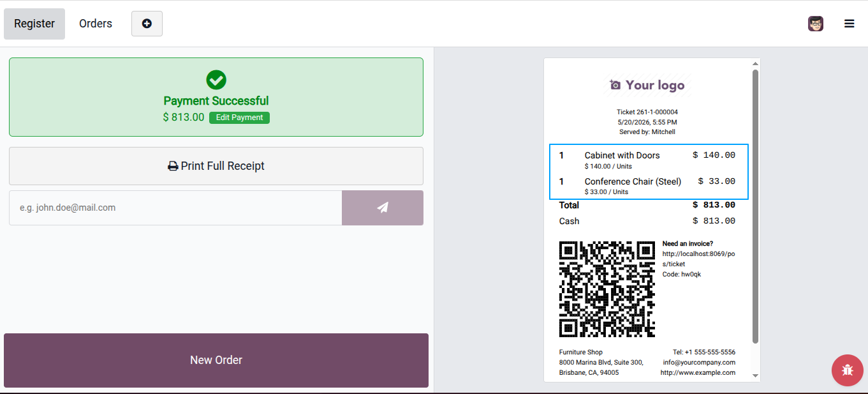868x394 pixels.
Task: Click 8000 Marina Blvd address line
Action: click(x=601, y=362)
